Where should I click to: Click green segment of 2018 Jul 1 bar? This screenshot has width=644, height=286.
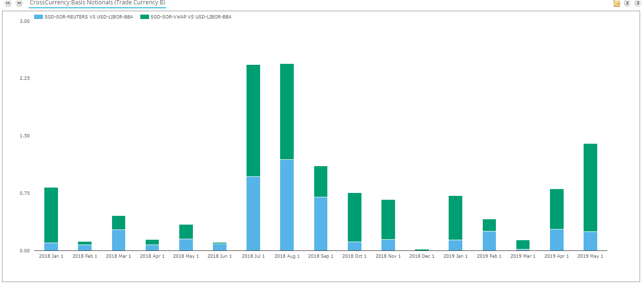pos(253,120)
